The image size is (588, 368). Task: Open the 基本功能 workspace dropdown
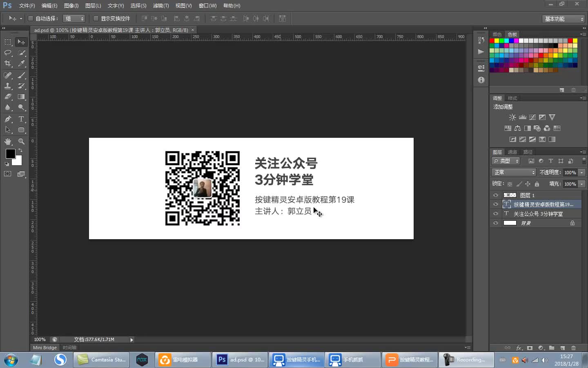coord(564,19)
